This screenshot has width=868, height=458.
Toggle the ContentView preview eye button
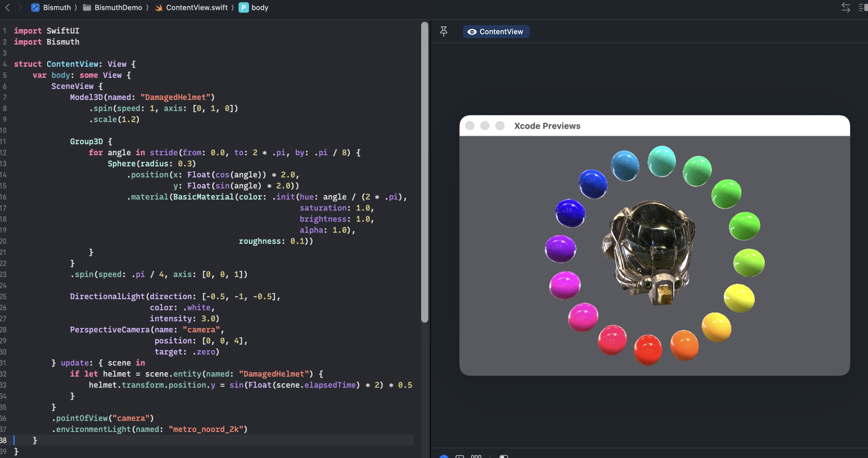pos(496,32)
